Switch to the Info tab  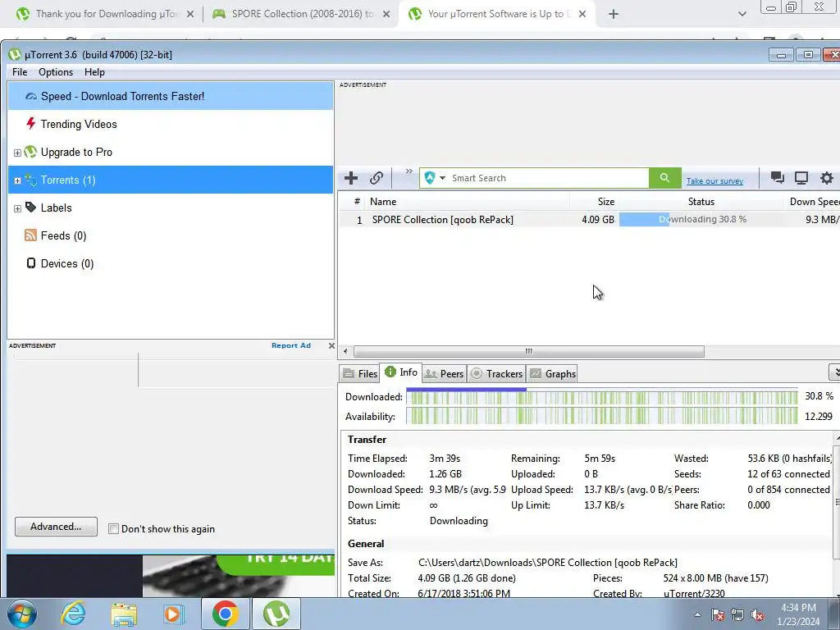coord(400,372)
